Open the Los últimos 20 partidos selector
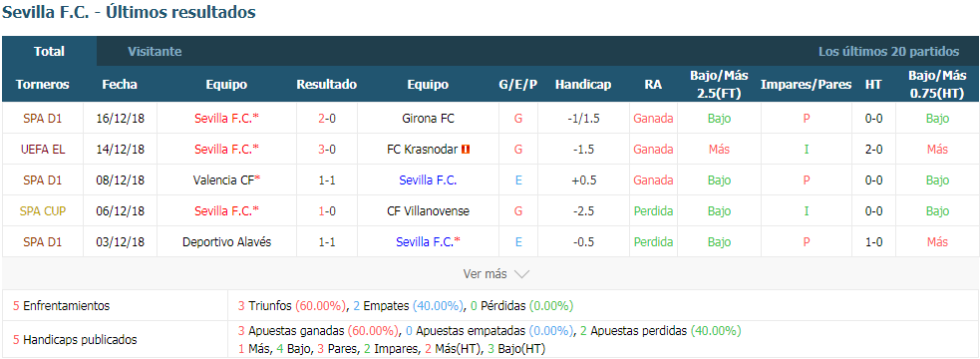The image size is (980, 359). click(x=888, y=51)
